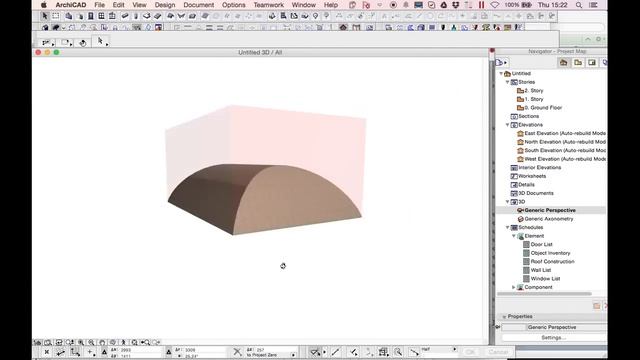Click the Cancel button in bottom bar
The image size is (640, 360).
point(498,352)
